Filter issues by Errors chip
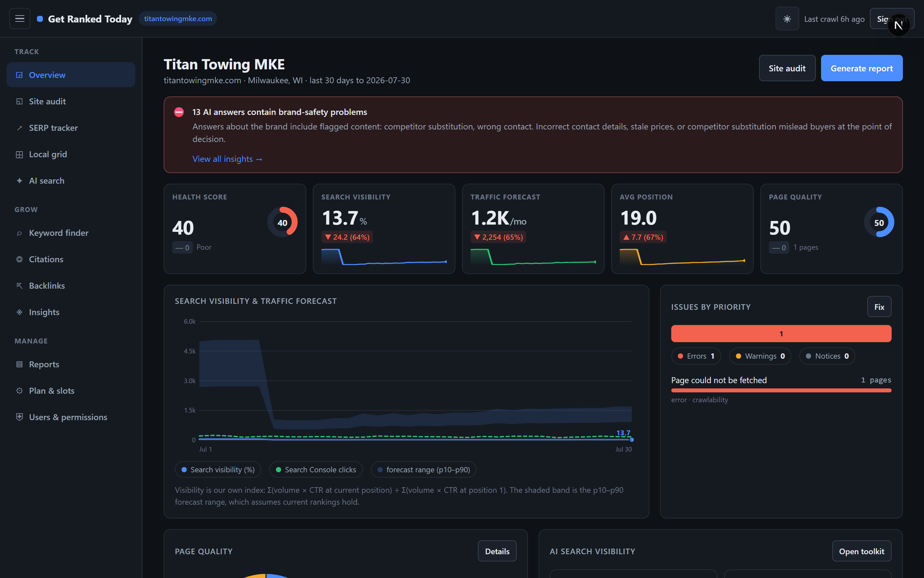 [696, 356]
